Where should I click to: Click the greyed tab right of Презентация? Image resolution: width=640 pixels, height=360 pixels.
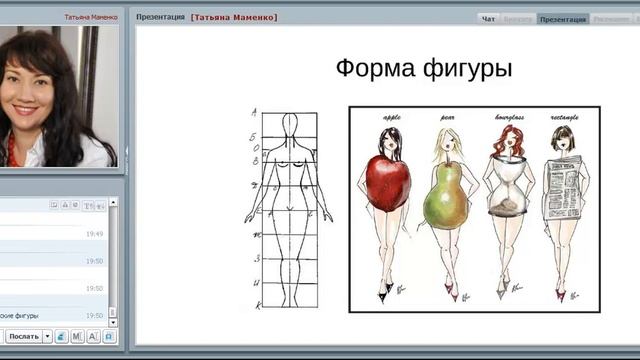coord(611,19)
